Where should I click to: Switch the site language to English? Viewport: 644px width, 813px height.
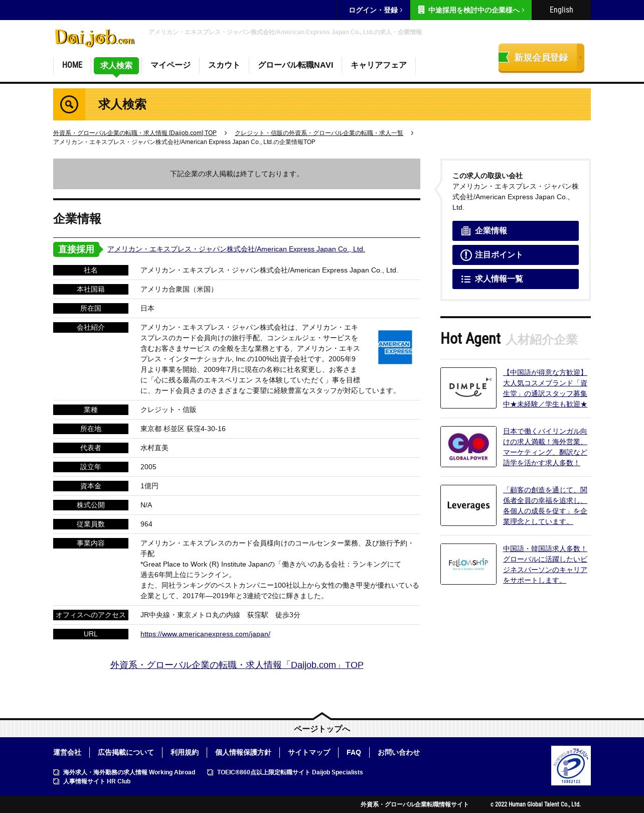tap(561, 10)
